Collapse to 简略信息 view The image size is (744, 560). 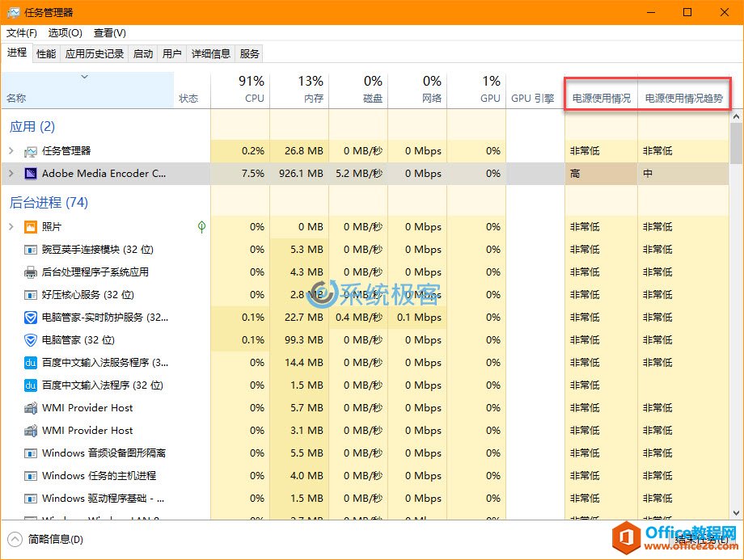pos(47,539)
